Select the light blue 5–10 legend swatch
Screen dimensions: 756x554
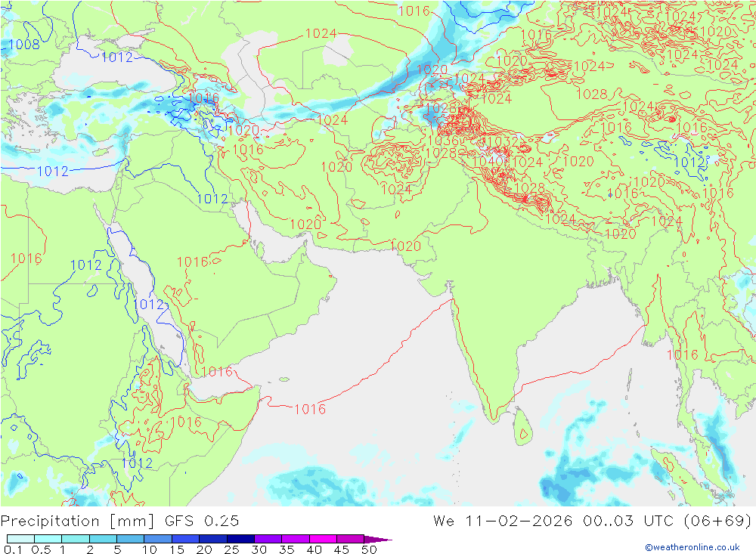[x=131, y=539]
